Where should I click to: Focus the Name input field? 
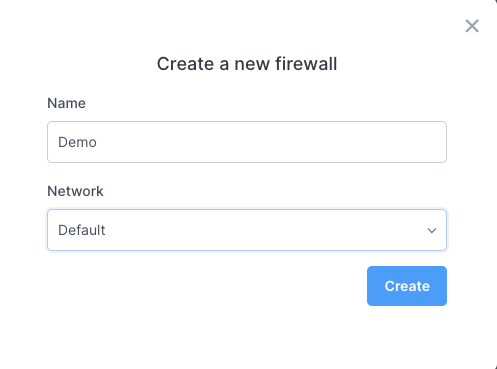click(247, 142)
